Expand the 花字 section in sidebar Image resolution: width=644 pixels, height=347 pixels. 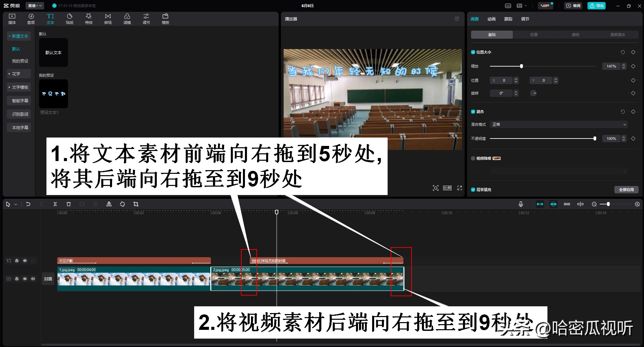click(19, 74)
